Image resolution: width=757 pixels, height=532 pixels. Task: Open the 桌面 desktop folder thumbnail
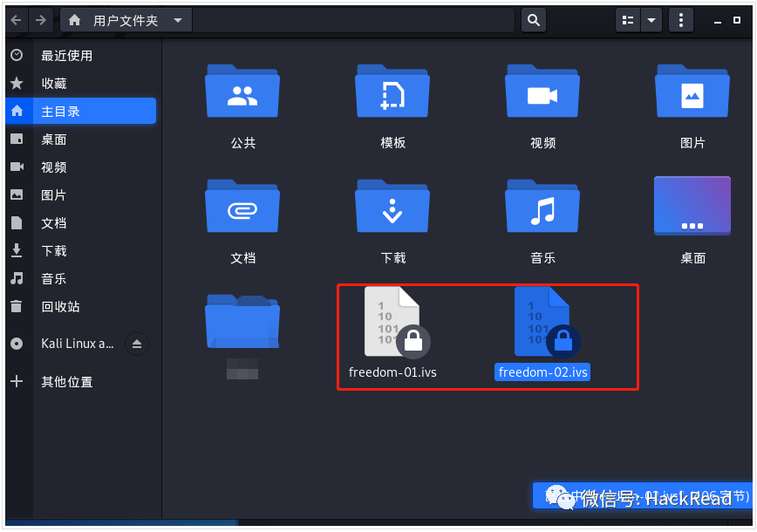[x=692, y=208]
